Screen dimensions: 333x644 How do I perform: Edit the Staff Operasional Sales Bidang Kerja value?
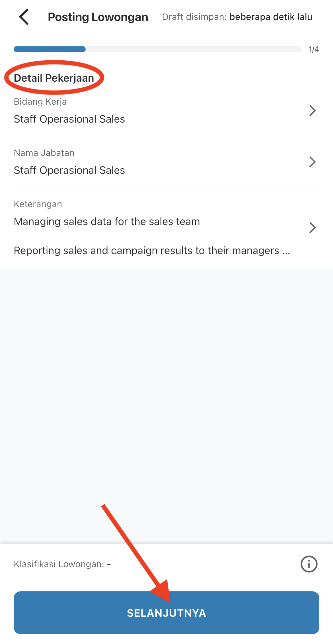(x=69, y=119)
